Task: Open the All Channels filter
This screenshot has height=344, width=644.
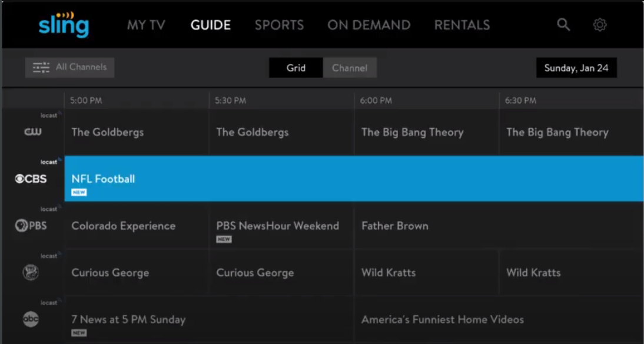Action: pyautogui.click(x=69, y=67)
